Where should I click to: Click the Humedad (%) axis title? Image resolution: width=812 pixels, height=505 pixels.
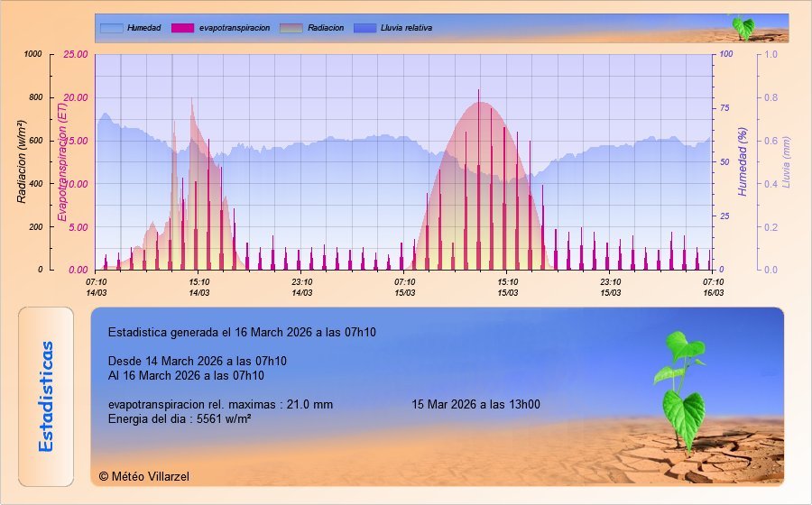coord(743,161)
